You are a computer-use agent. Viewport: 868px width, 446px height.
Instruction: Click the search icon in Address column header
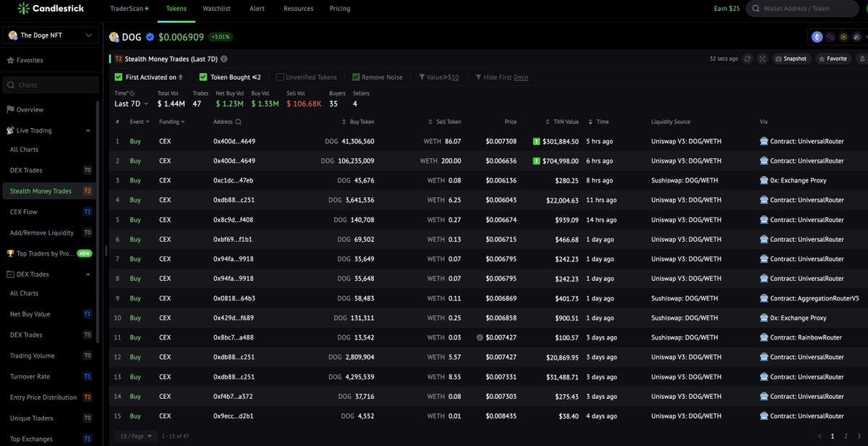239,122
